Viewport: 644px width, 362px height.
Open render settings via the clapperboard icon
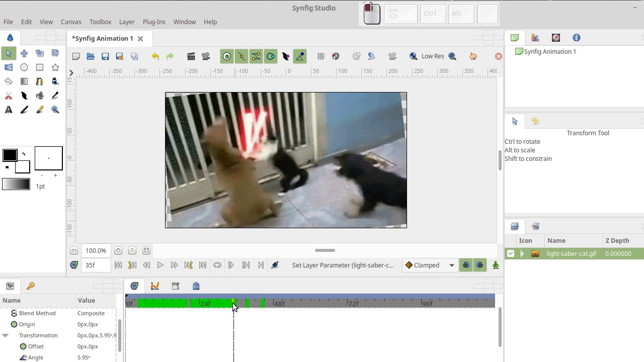coord(191,56)
